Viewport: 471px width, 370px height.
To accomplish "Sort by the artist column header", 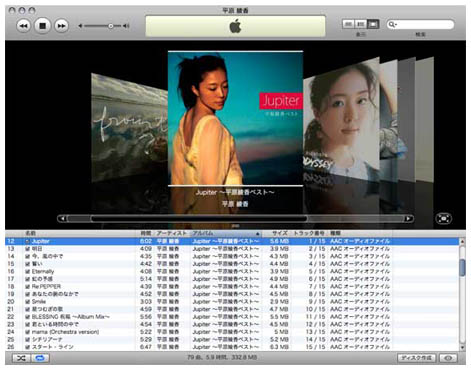I will [171, 233].
